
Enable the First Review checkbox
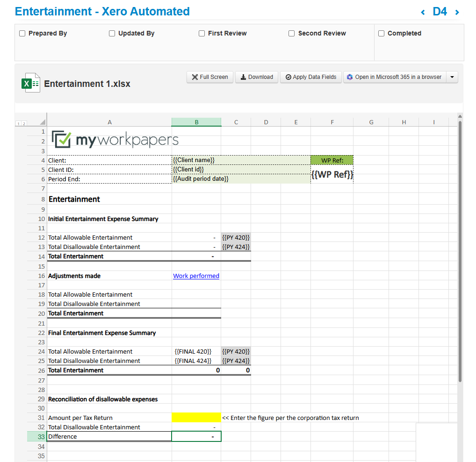[x=202, y=34]
